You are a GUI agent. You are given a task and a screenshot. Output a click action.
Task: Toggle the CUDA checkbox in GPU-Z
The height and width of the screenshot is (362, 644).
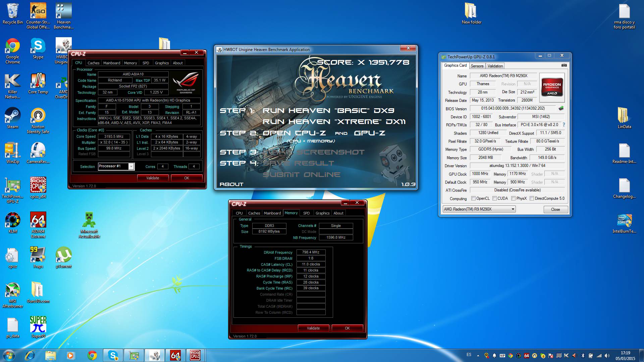[x=494, y=198]
